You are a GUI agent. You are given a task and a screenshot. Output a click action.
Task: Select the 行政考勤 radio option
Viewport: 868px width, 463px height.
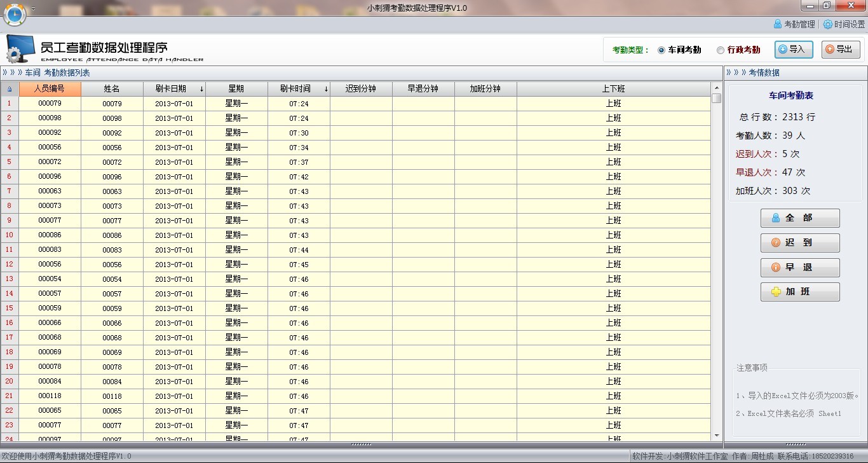(720, 50)
